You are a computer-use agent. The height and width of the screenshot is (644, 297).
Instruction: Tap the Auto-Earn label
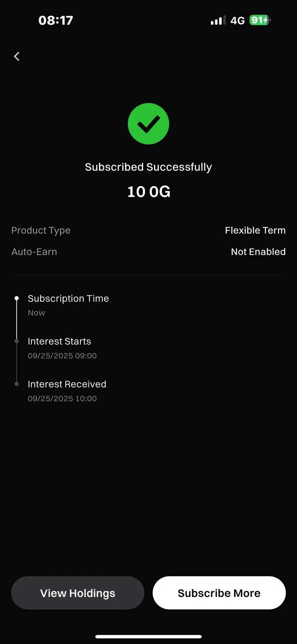point(34,252)
